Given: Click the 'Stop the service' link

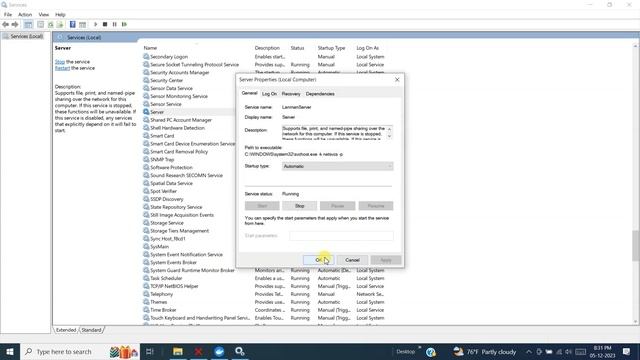Looking at the screenshot, I should click(60, 62).
